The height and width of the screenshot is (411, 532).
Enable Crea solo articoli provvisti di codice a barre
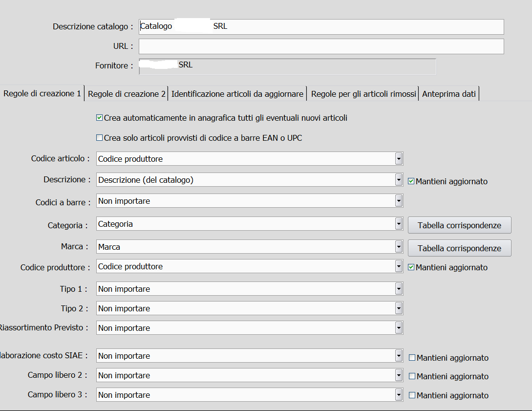coord(99,138)
